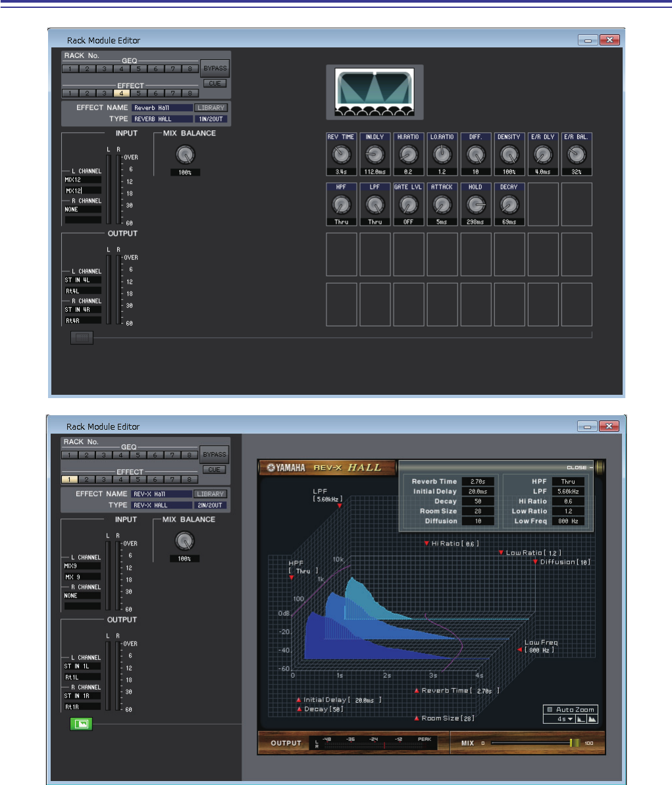Image resolution: width=672 pixels, height=785 pixels.
Task: Open ST IN 4L output channel selector
Action: [83, 280]
